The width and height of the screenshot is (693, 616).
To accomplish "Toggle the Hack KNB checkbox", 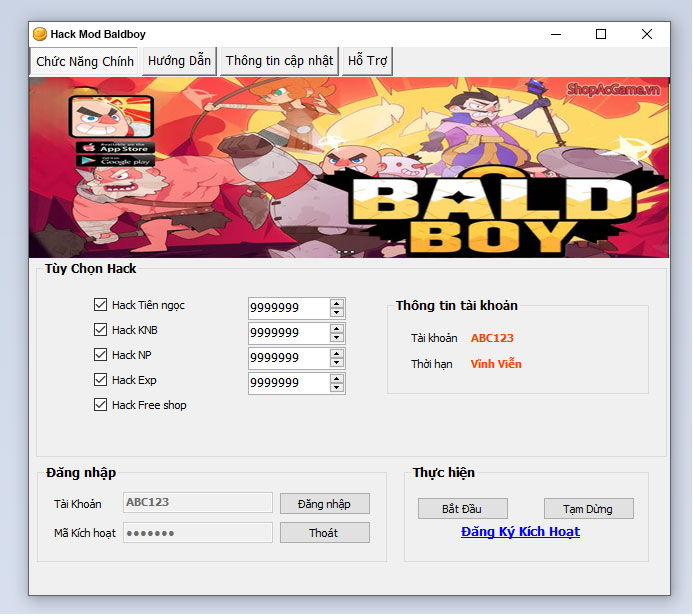I will (x=100, y=330).
